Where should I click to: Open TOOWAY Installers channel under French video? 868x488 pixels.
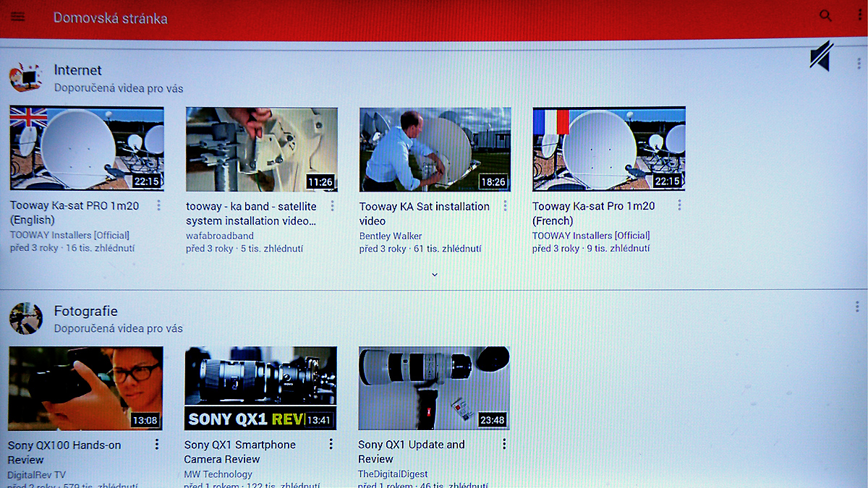591,235
